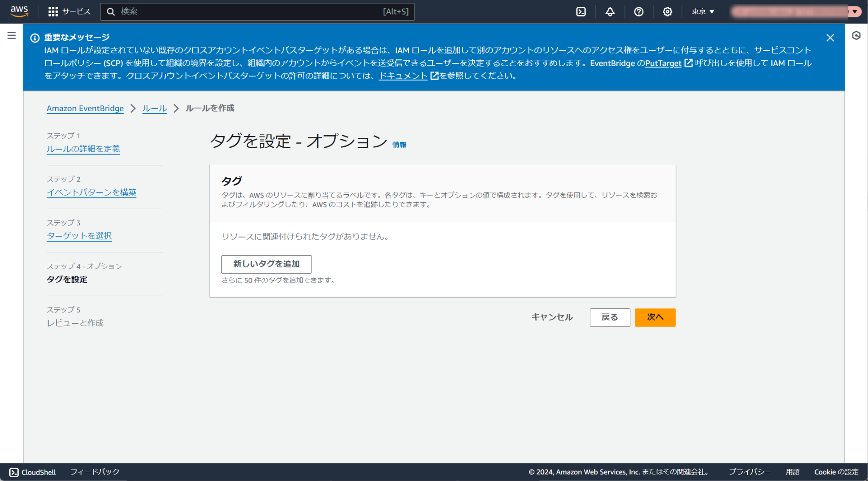Screen dimensions: 868x481
Task: Open the hamburger navigation menu
Action: coord(11,36)
